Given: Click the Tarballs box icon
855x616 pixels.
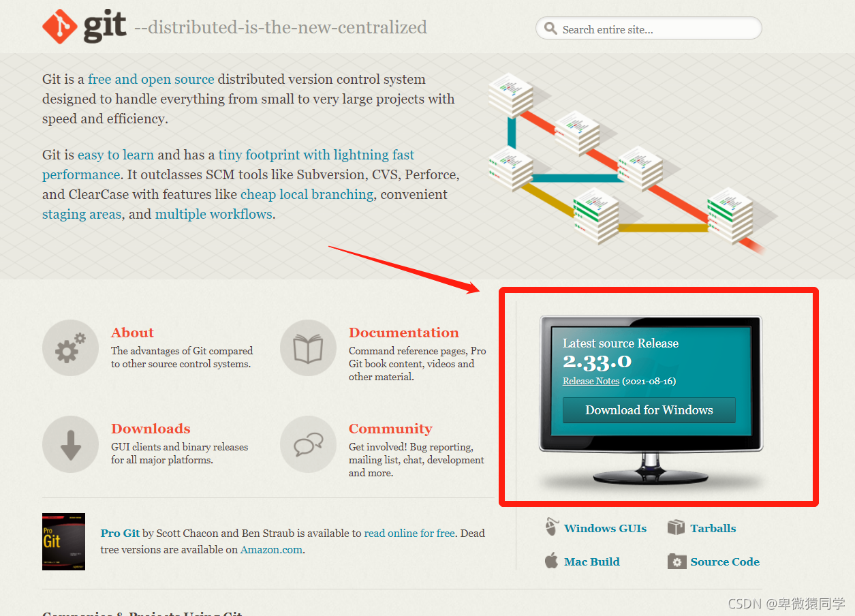Looking at the screenshot, I should click(x=676, y=527).
